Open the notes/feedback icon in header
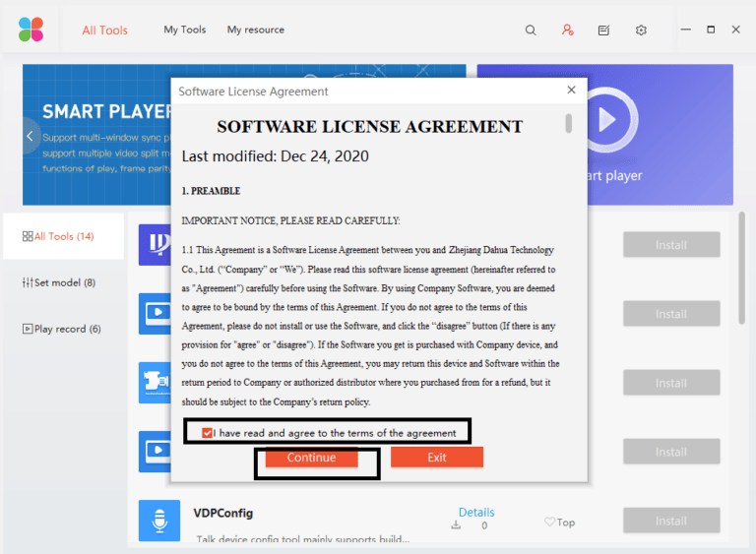The width and height of the screenshot is (756, 554). (603, 31)
